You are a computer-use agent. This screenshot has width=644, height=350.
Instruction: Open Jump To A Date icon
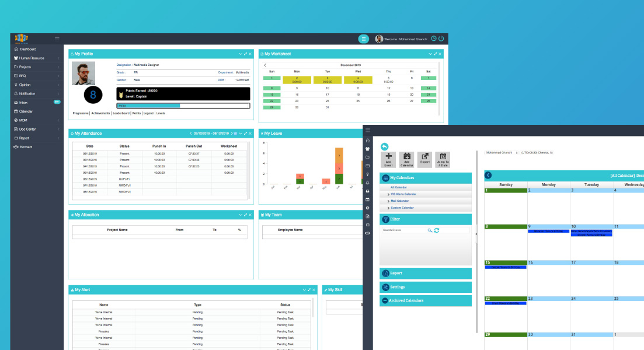(443, 156)
